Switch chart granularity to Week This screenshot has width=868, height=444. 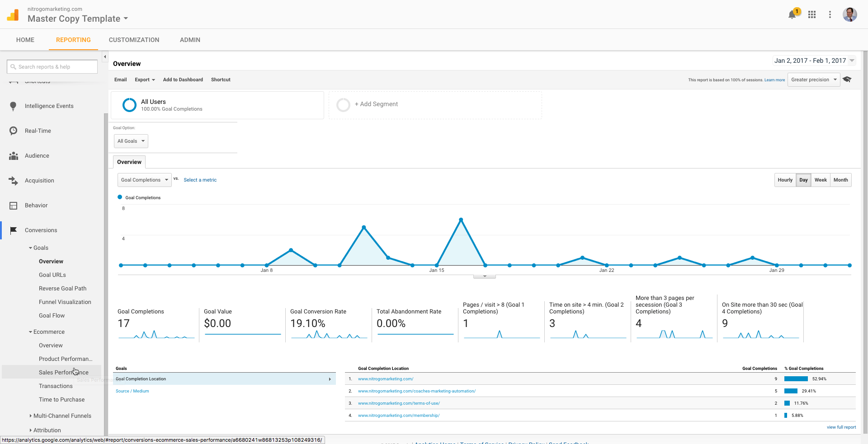point(821,180)
